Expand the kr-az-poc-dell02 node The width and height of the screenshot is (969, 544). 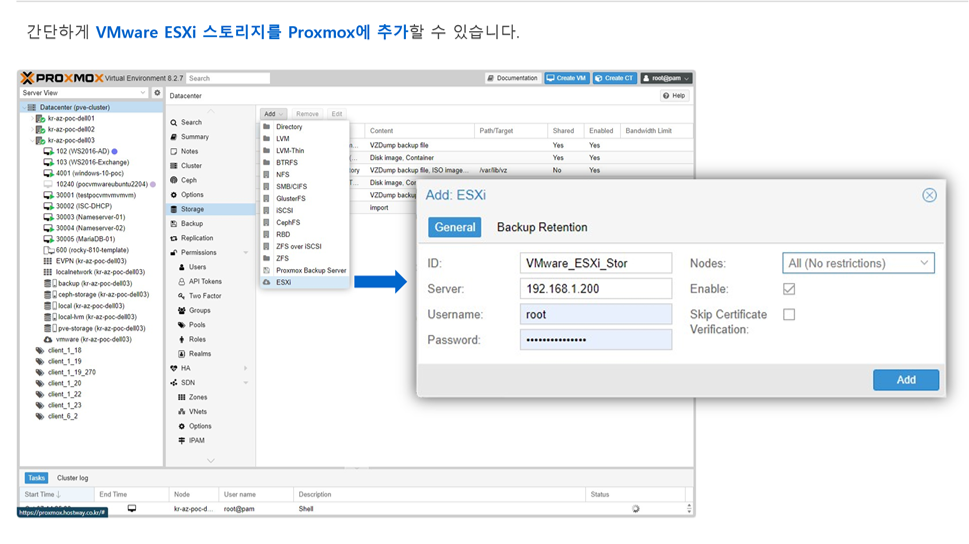(x=32, y=129)
